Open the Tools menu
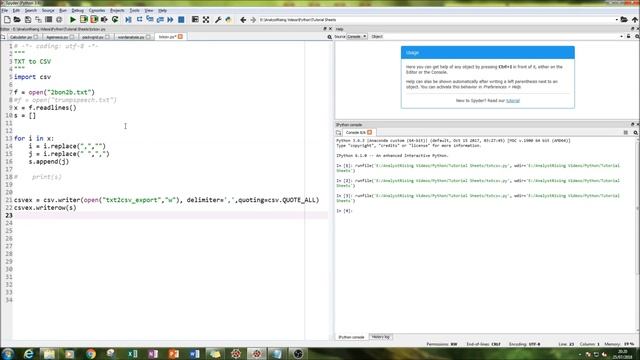 click(134, 11)
